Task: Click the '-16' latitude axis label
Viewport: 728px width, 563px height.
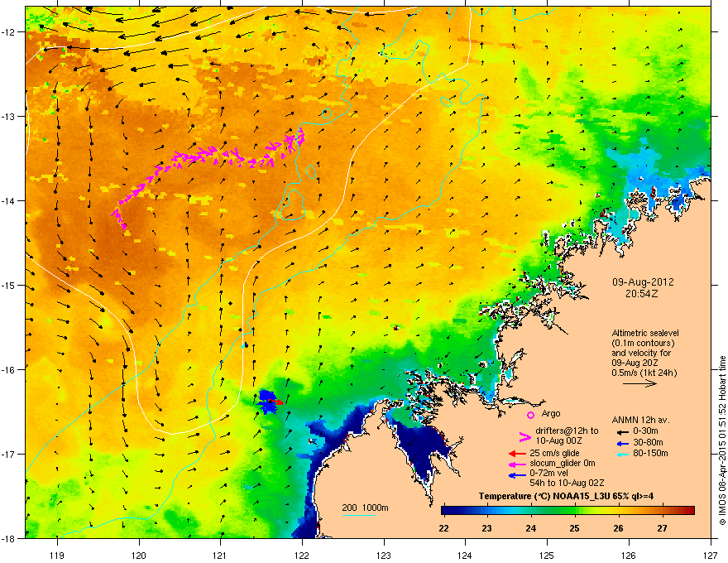Action: pos(9,370)
